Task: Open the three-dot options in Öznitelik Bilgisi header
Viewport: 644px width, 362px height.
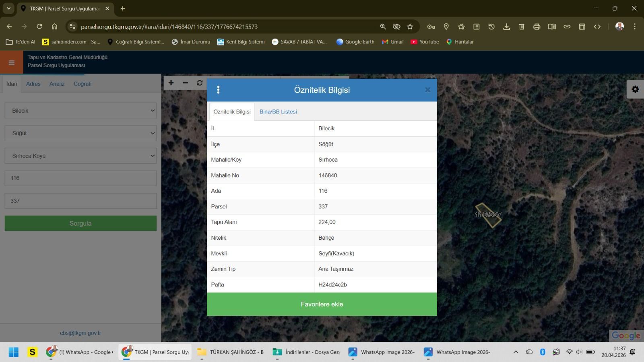Action: tap(218, 90)
